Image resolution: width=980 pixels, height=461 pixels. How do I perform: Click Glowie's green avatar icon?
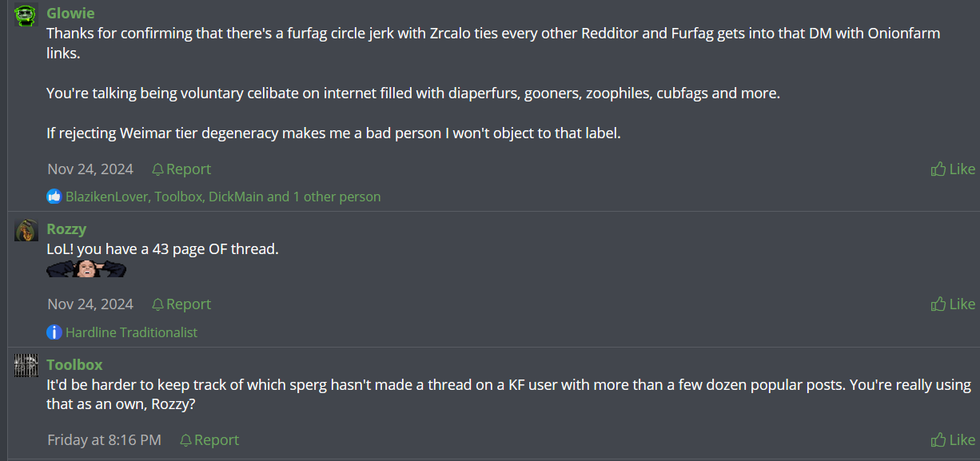click(x=26, y=14)
